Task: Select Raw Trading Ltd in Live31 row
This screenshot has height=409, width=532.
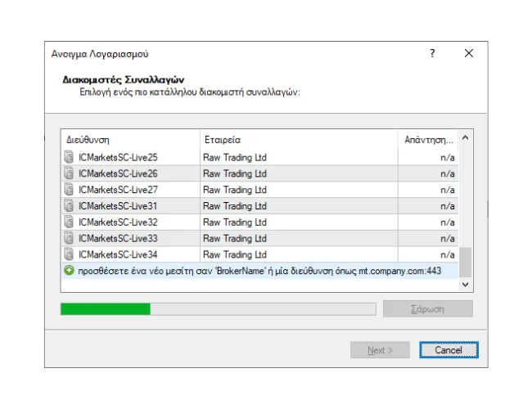Action: (235, 206)
